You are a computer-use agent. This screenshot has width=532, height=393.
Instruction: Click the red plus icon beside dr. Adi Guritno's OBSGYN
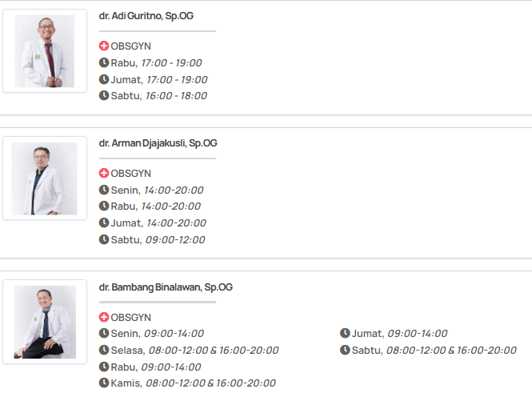point(104,46)
